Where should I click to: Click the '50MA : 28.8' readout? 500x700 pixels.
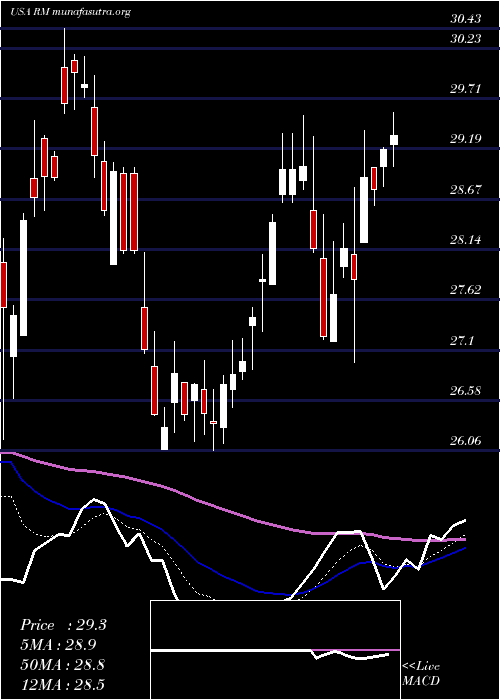coord(63,665)
